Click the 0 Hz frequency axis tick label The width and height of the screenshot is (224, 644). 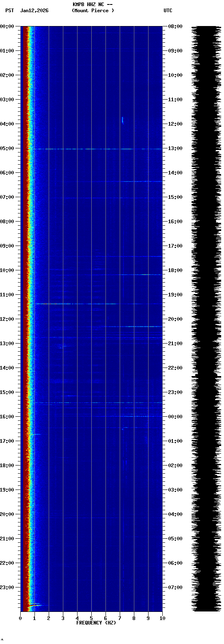tap(20, 618)
